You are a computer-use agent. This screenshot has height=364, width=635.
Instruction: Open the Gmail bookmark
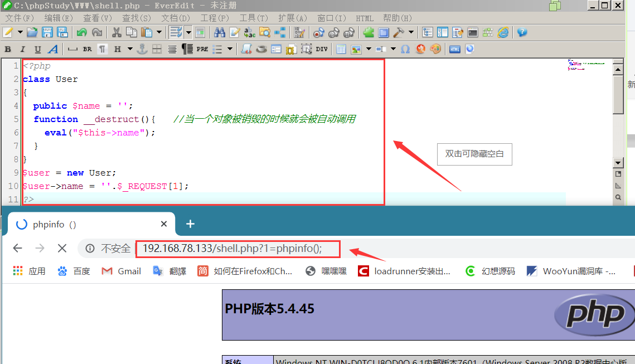click(x=121, y=271)
